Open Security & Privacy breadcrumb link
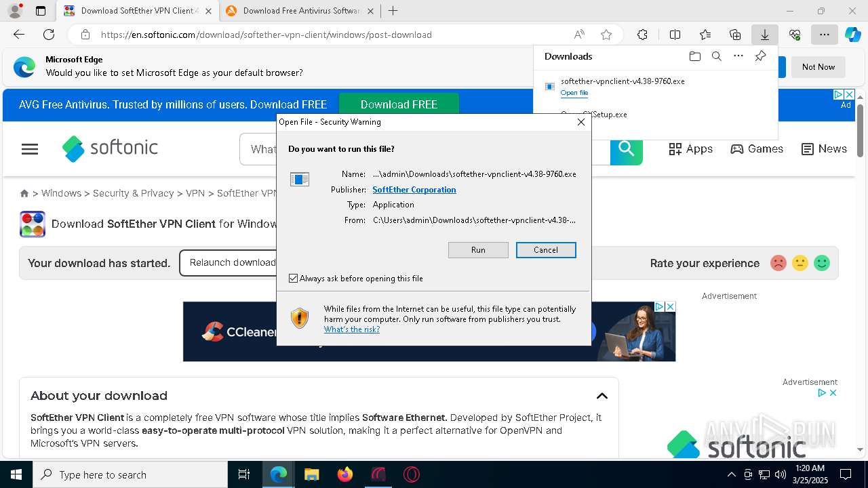Viewport: 868px width, 488px height. 134,193
